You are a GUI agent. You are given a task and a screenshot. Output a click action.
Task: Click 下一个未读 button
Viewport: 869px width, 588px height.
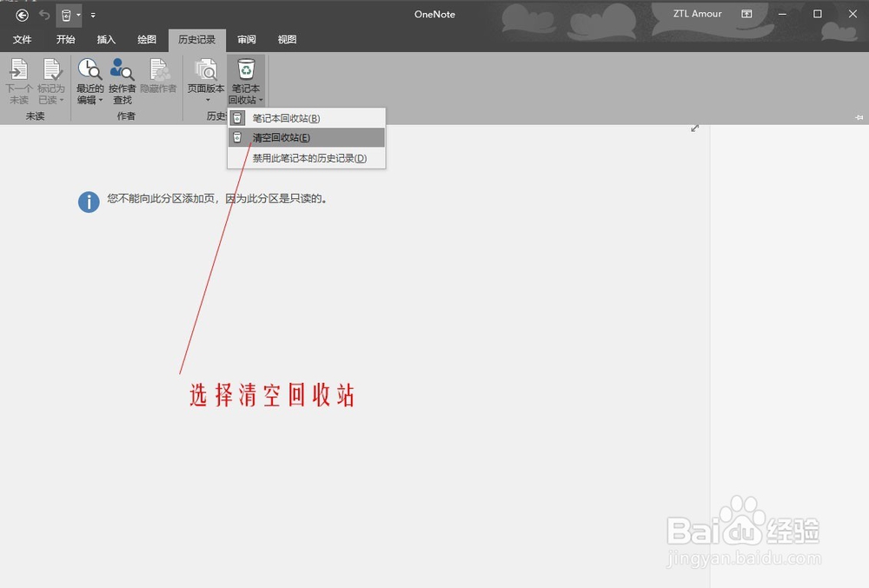19,82
